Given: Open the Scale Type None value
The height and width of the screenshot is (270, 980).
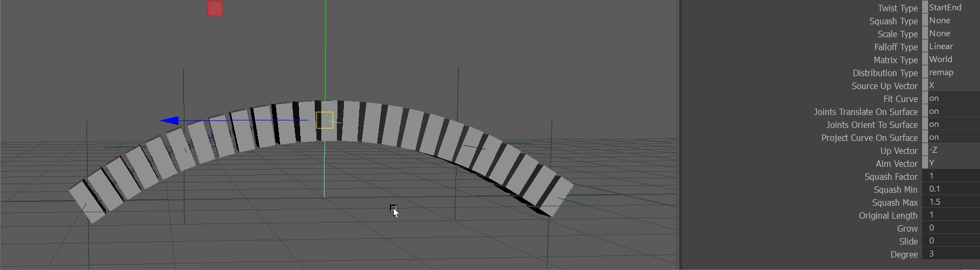Looking at the screenshot, I should (951, 33).
